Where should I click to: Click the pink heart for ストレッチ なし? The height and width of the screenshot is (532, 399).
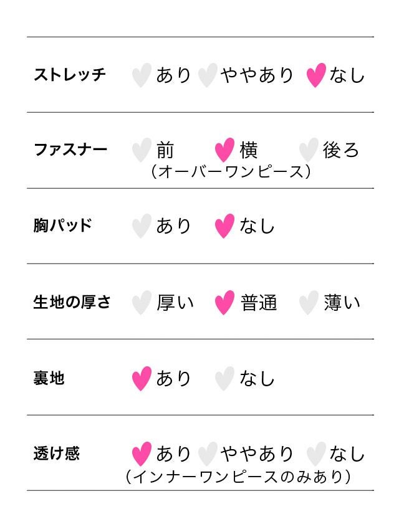pyautogui.click(x=316, y=75)
